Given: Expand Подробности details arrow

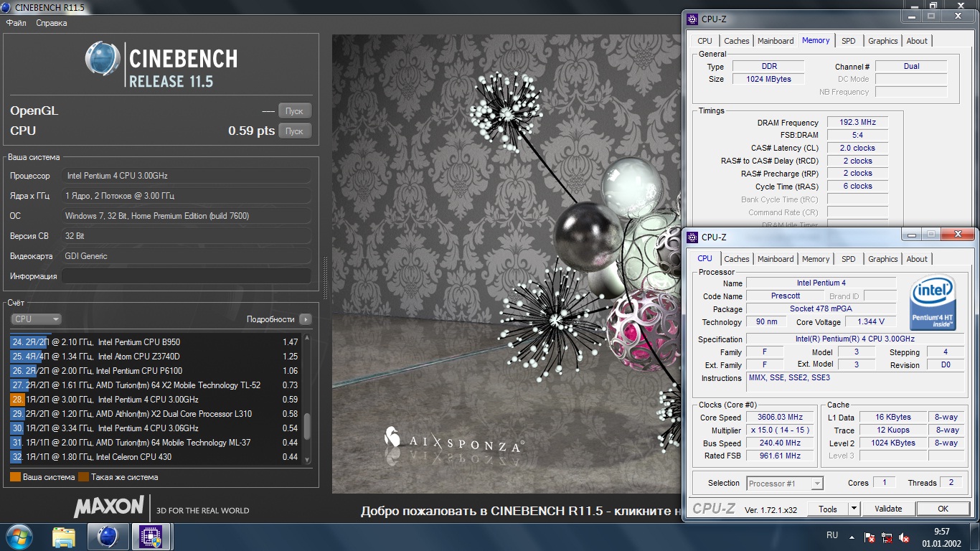Looking at the screenshot, I should click(x=306, y=319).
